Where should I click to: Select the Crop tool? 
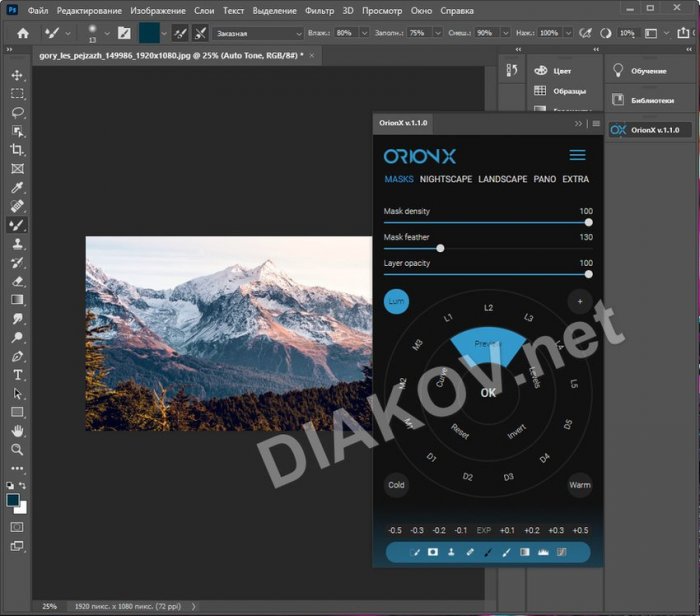[x=17, y=150]
